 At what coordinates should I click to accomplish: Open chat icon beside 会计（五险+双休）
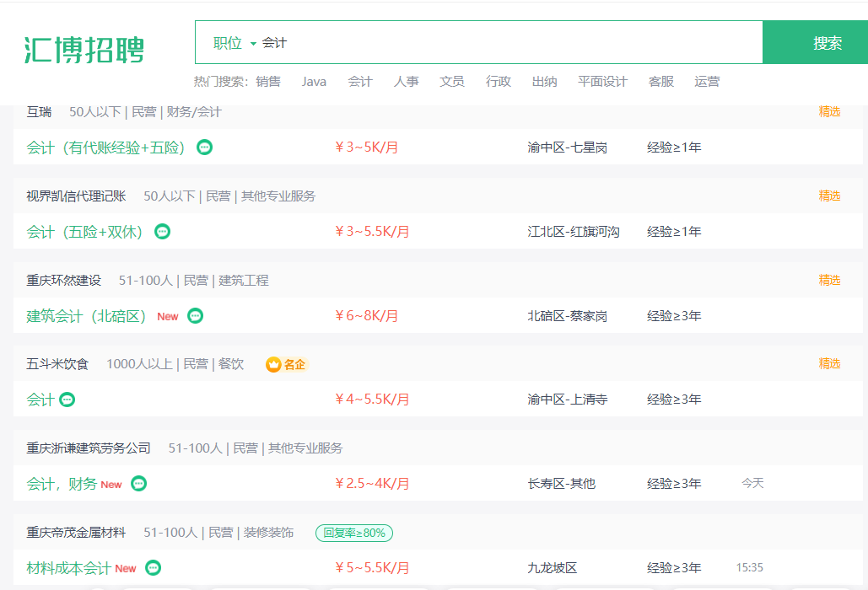click(x=162, y=231)
